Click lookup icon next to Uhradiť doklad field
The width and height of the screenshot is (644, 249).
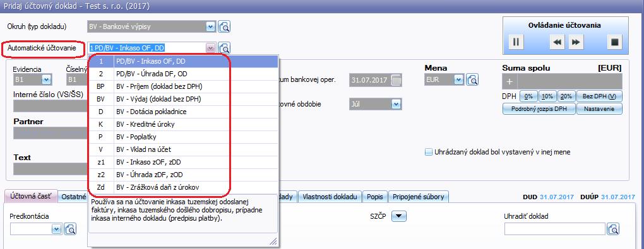pos(613,229)
